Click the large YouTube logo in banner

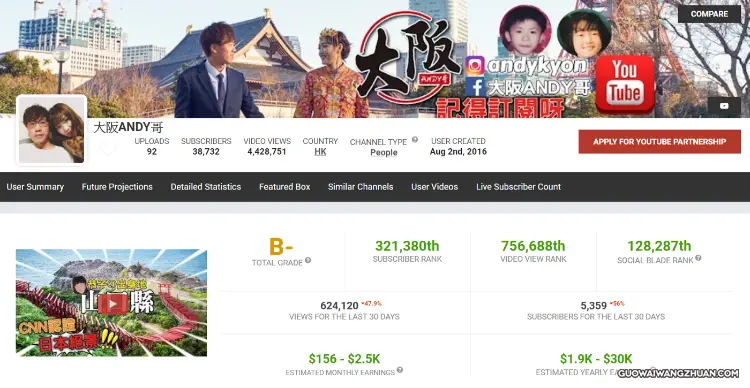[x=625, y=84]
